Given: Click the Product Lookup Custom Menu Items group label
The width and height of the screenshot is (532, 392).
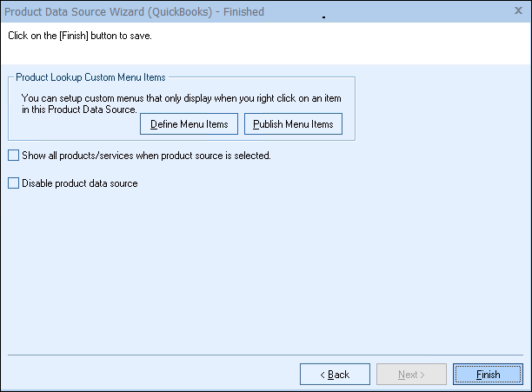Looking at the screenshot, I should [90, 78].
